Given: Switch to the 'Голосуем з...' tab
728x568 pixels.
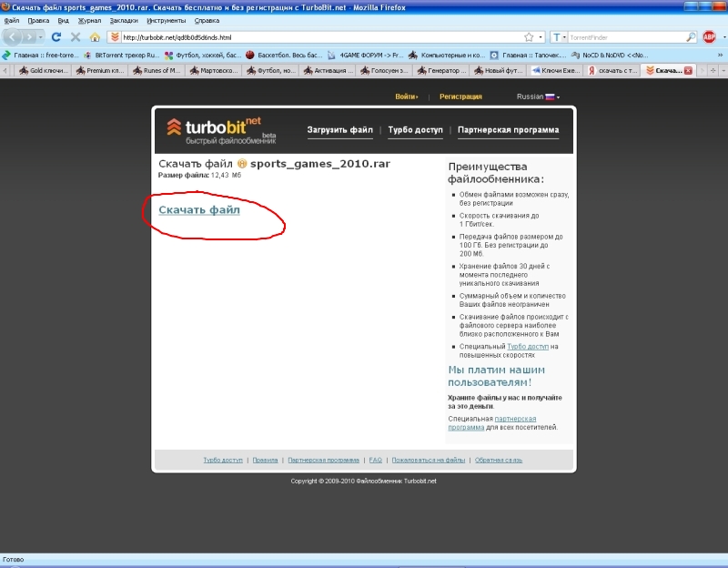Looking at the screenshot, I should (384, 71).
